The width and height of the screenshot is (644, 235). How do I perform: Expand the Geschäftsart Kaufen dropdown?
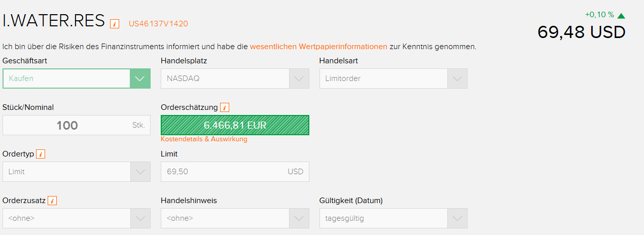(140, 79)
